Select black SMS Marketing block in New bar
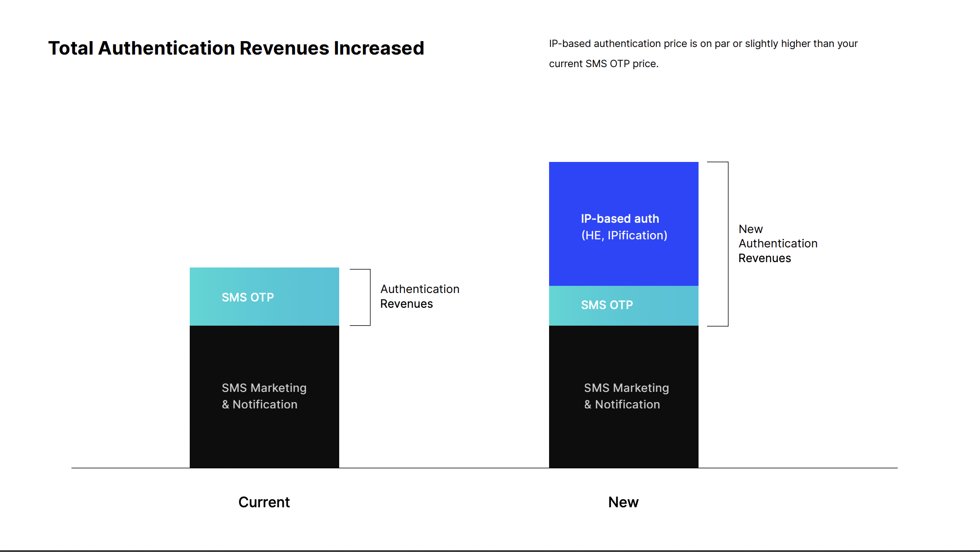The width and height of the screenshot is (980, 552). coord(623,397)
